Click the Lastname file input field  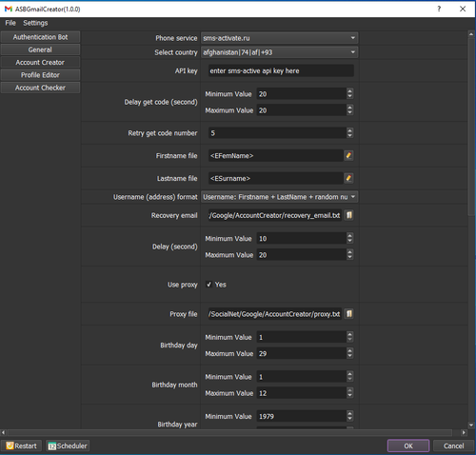[275, 178]
